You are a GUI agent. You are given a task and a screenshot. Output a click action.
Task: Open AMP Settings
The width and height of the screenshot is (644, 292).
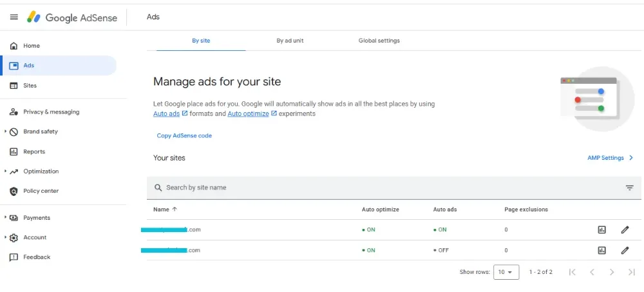point(605,158)
